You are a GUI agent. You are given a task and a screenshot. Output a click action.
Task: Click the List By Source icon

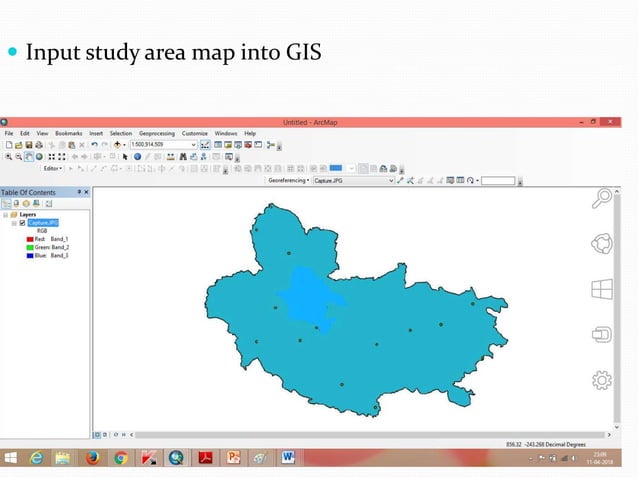(x=16, y=203)
